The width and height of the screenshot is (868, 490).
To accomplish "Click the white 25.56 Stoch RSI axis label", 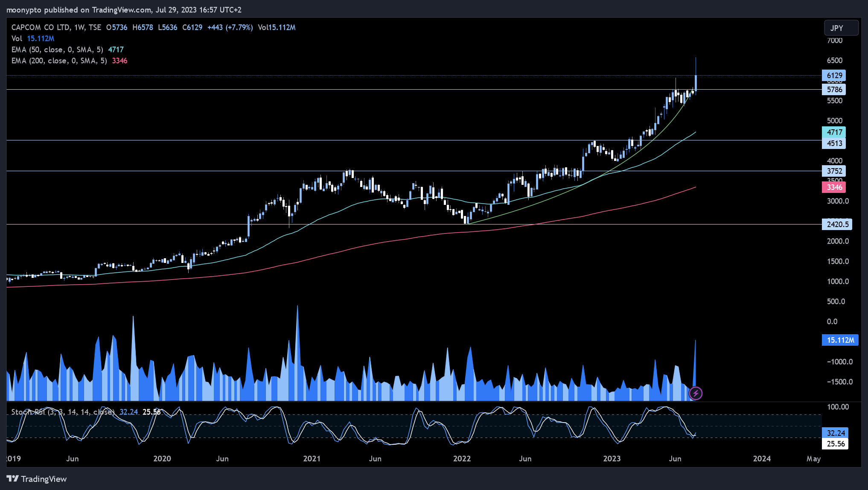I will point(835,444).
